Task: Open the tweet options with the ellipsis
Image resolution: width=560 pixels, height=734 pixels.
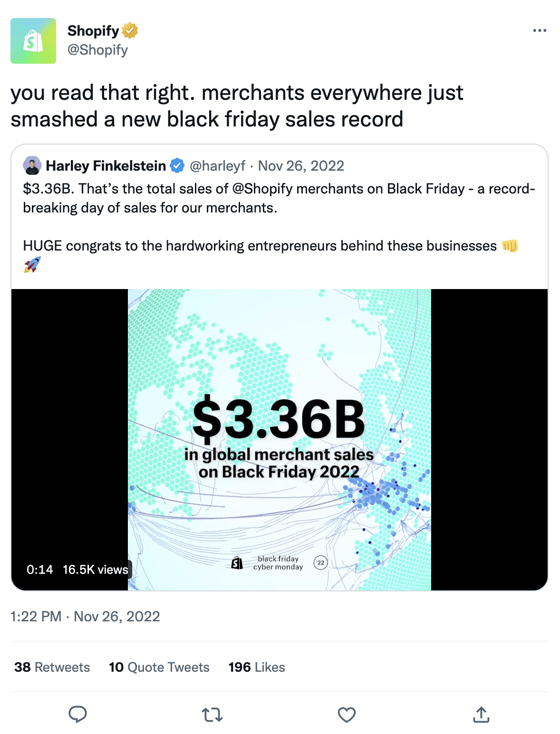Action: click(x=540, y=30)
